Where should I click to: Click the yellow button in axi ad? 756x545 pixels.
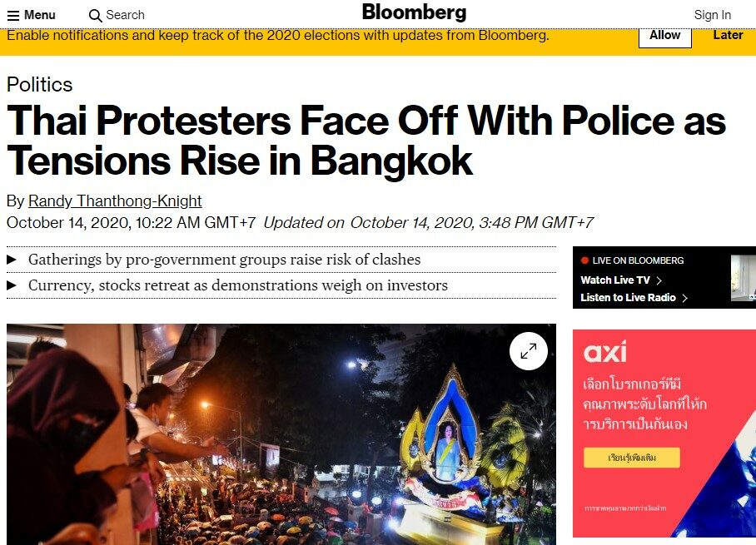[x=632, y=458]
